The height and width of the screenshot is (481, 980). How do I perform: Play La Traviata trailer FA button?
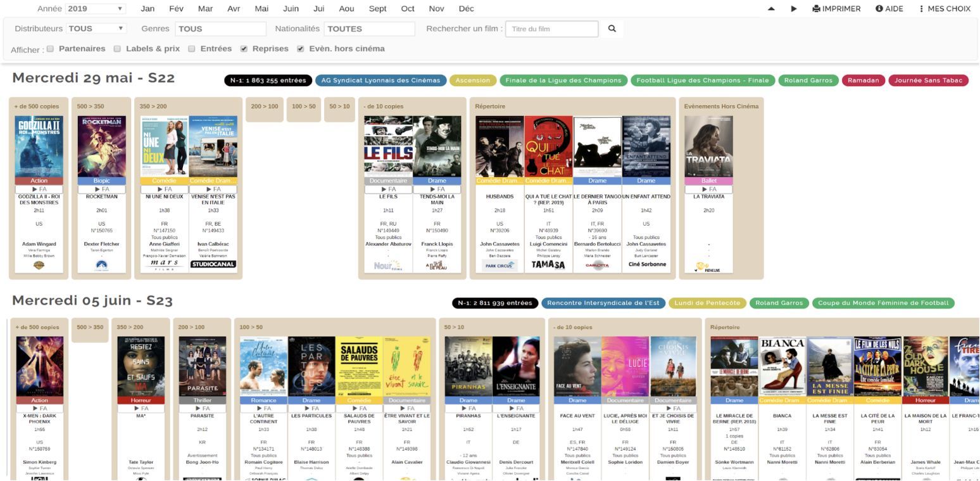pyautogui.click(x=708, y=189)
